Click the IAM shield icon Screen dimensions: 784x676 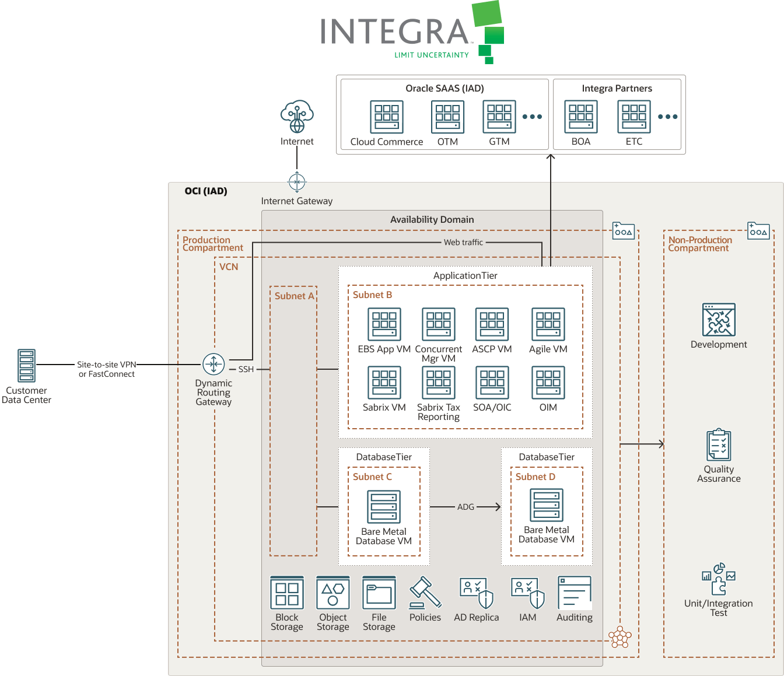click(x=528, y=593)
